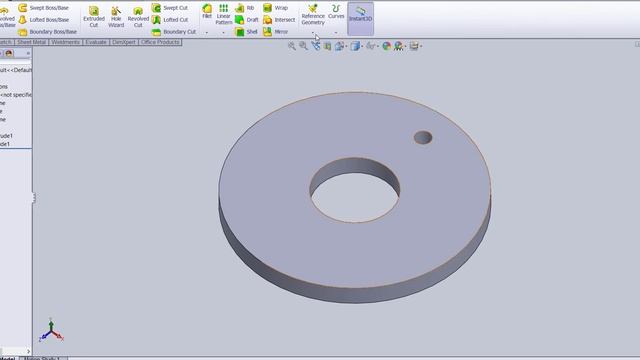640x360 pixels.
Task: Expand the Reference Geometry dropdown arrow
Action: coord(313,32)
